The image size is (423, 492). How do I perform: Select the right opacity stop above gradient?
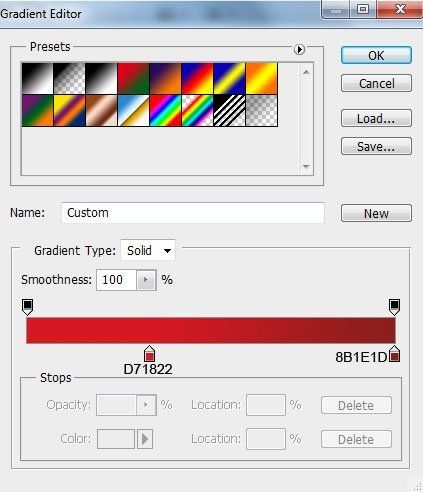click(394, 307)
